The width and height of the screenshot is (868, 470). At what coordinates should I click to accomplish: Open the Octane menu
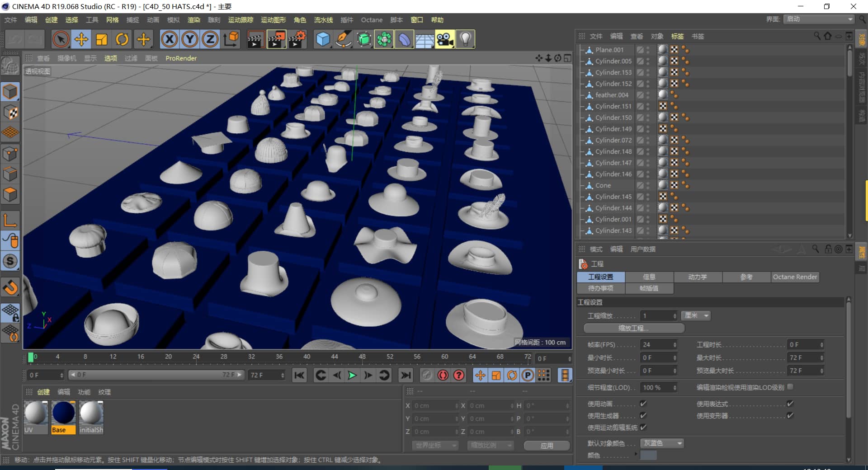pos(372,20)
